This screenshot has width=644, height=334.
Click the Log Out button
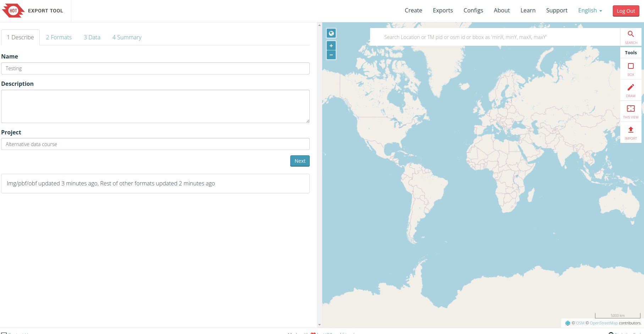tap(626, 11)
